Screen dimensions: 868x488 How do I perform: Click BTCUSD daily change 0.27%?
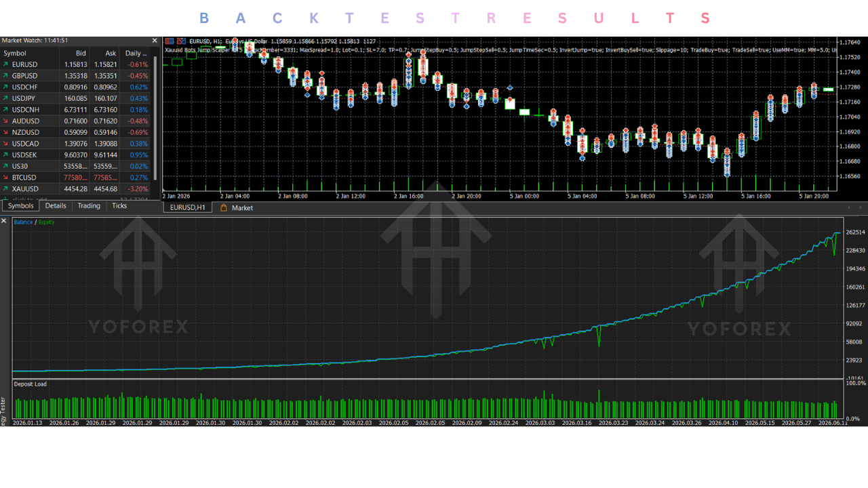[138, 178]
